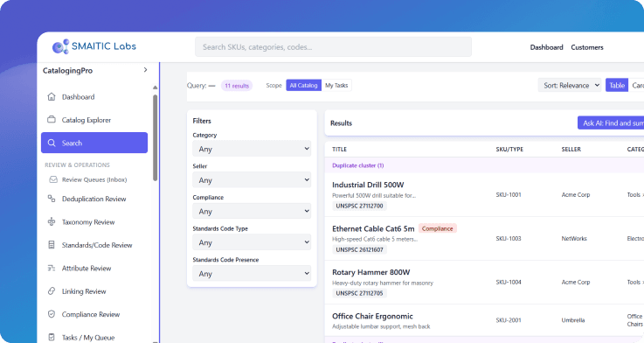Click Acme Corp in Industrial Drill row
644x343 pixels.
576,194
